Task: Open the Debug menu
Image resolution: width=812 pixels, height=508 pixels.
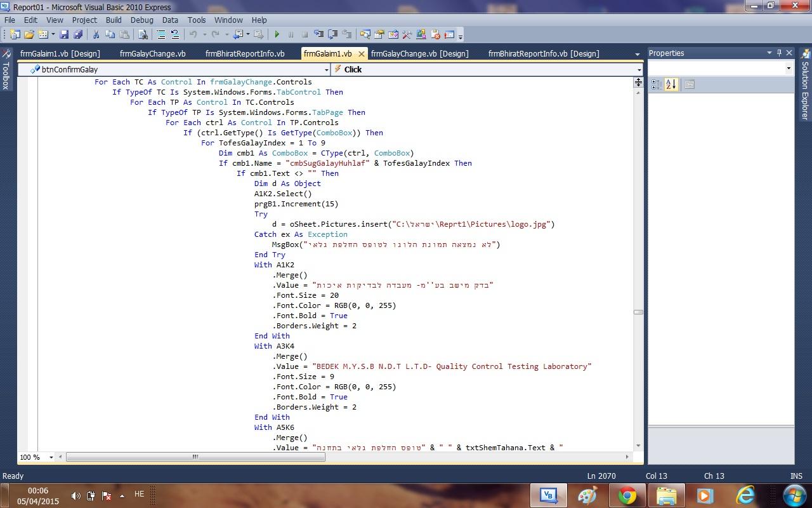Action: (x=142, y=20)
